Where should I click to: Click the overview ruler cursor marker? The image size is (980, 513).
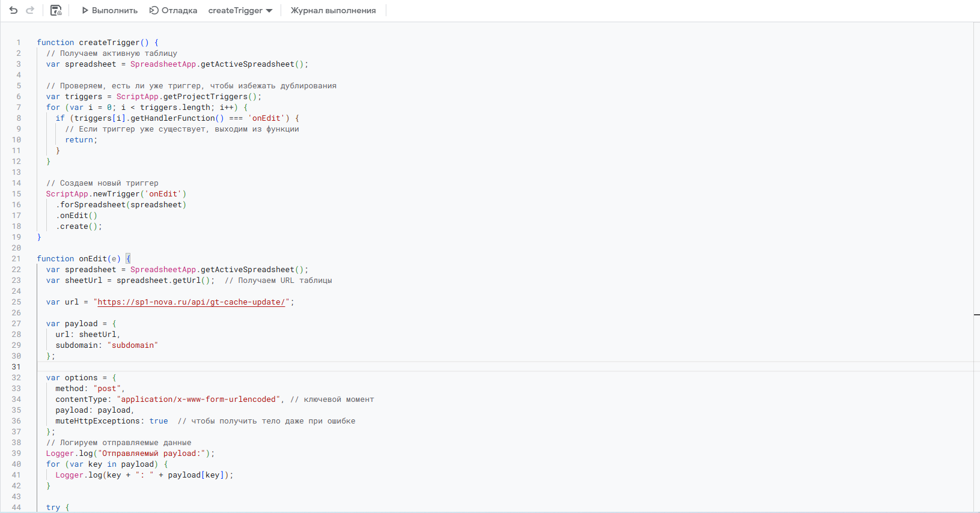[976, 314]
